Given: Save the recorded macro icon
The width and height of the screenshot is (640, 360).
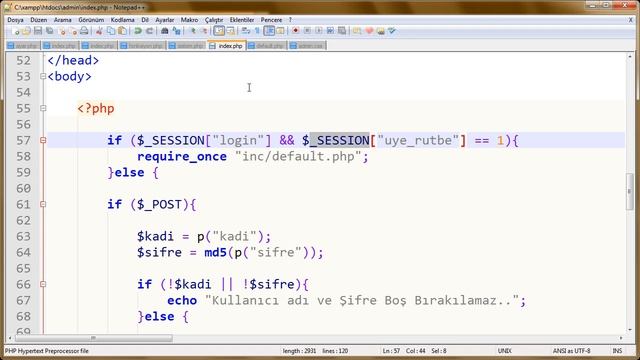Looking at the screenshot, I should [x=342, y=31].
